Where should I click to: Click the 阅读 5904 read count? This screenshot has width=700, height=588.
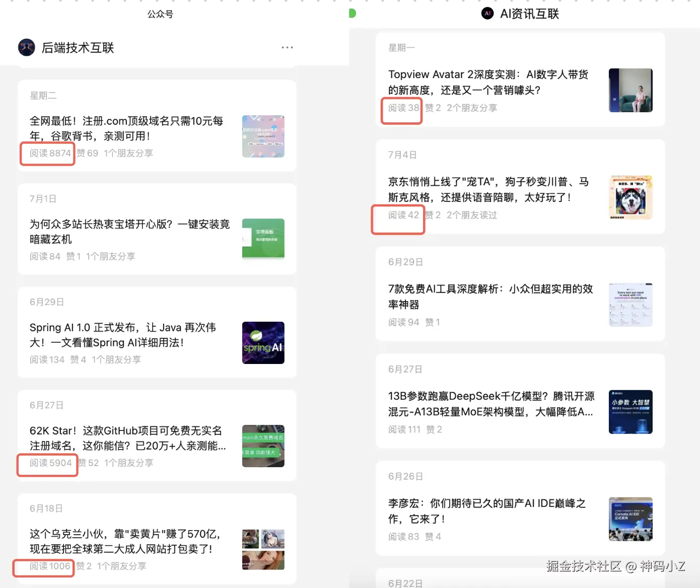click(x=50, y=463)
